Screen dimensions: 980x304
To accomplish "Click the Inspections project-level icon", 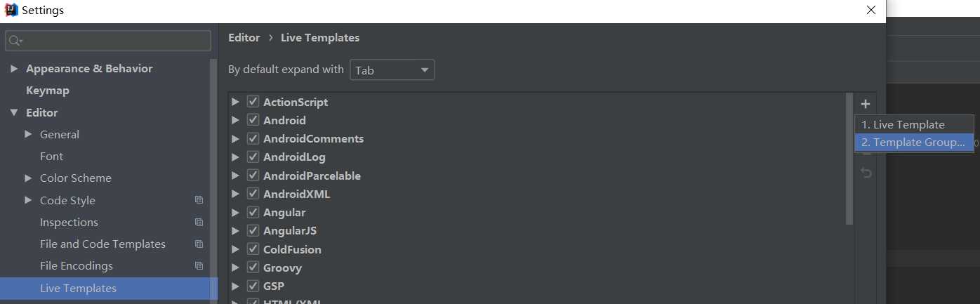I will (199, 223).
